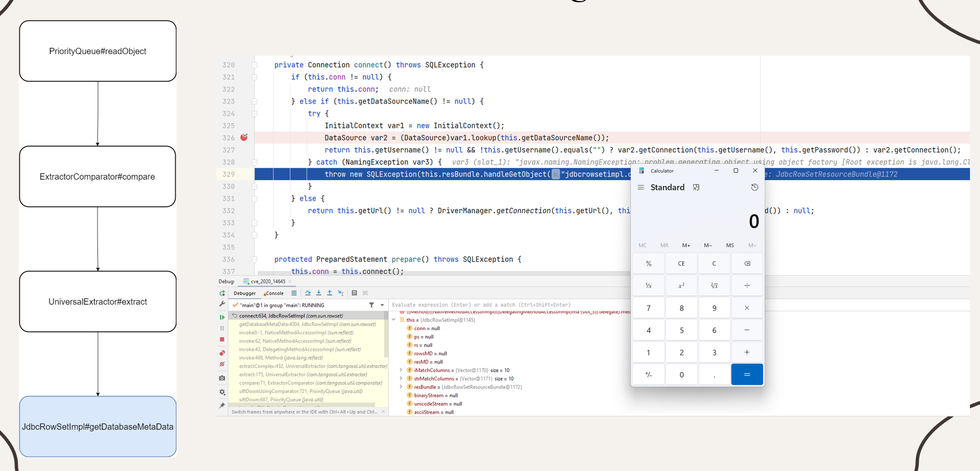Click the red Stop debug button
Viewport: 980px width, 471px height.
[222, 340]
